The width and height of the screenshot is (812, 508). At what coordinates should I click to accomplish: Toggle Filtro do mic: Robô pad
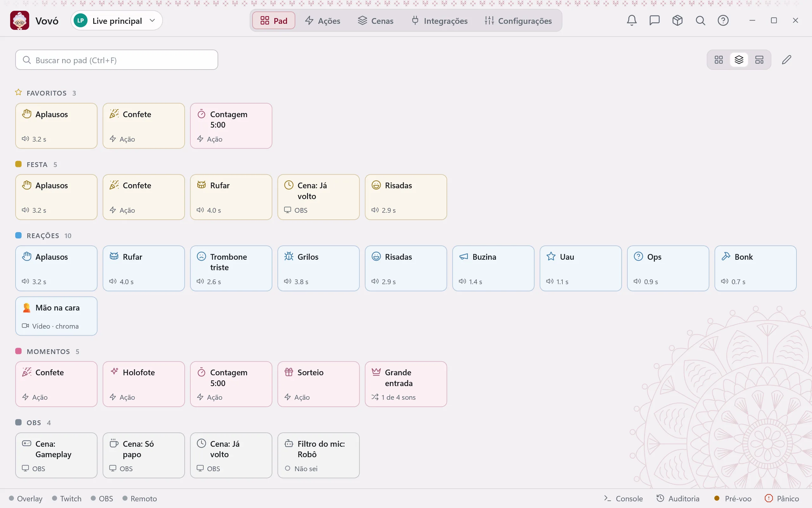[318, 455]
